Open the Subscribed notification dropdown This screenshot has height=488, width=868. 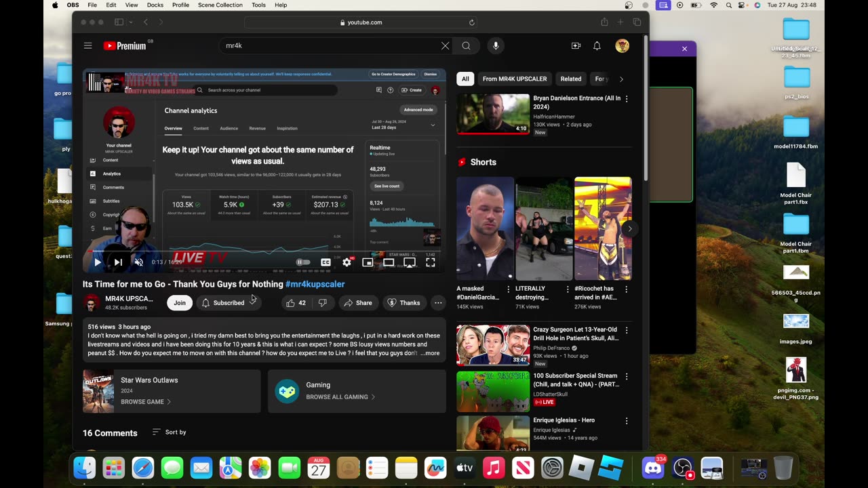click(x=231, y=303)
